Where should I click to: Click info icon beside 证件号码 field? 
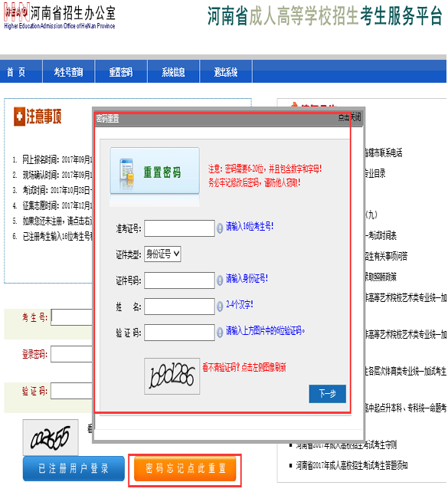[220, 280]
